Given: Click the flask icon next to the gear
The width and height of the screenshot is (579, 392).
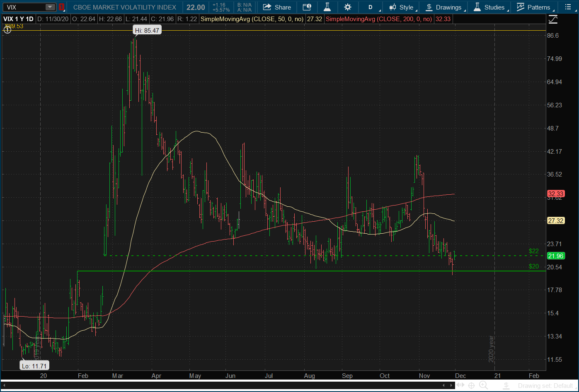Looking at the screenshot, I should [327, 7].
